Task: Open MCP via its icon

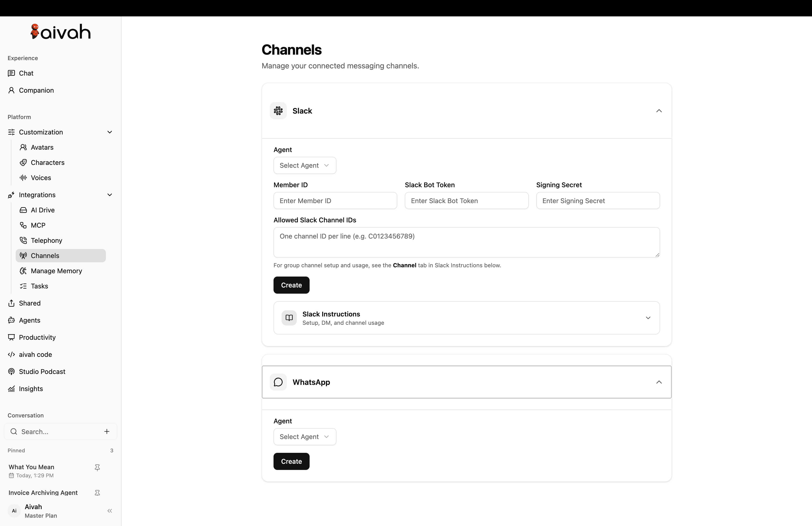Action: pyautogui.click(x=23, y=225)
